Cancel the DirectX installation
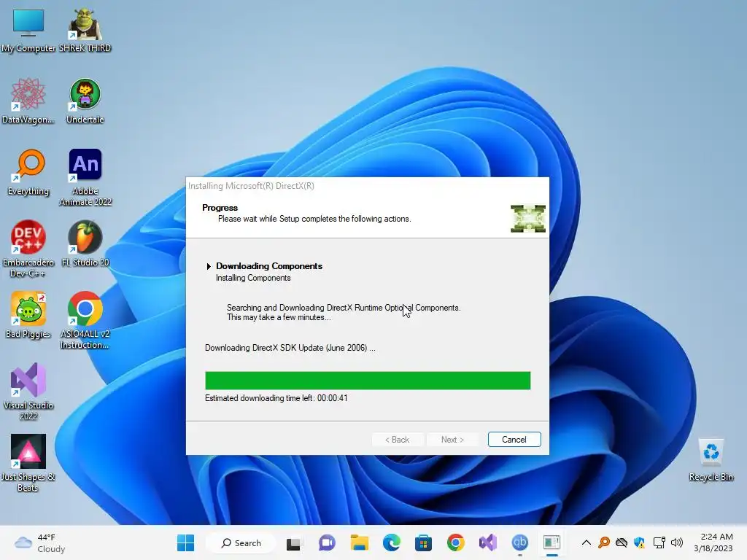Viewport: 747px width, 560px height. (x=514, y=440)
